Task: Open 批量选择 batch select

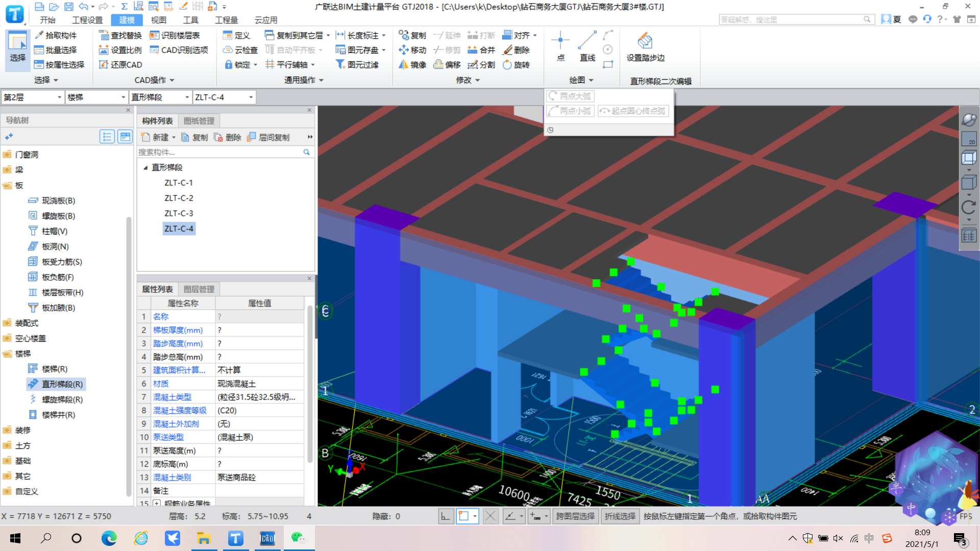Action: [x=56, y=50]
